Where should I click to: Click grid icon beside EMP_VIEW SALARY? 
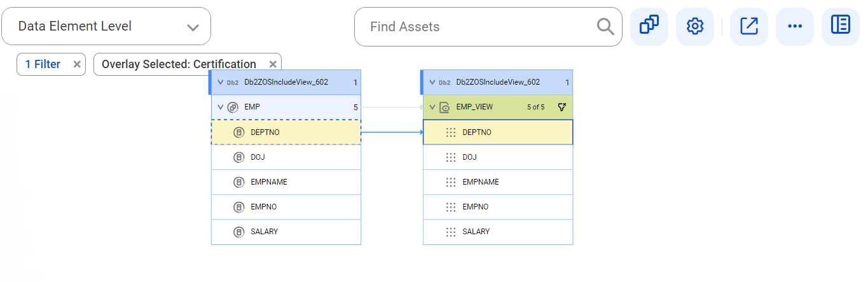(451, 232)
